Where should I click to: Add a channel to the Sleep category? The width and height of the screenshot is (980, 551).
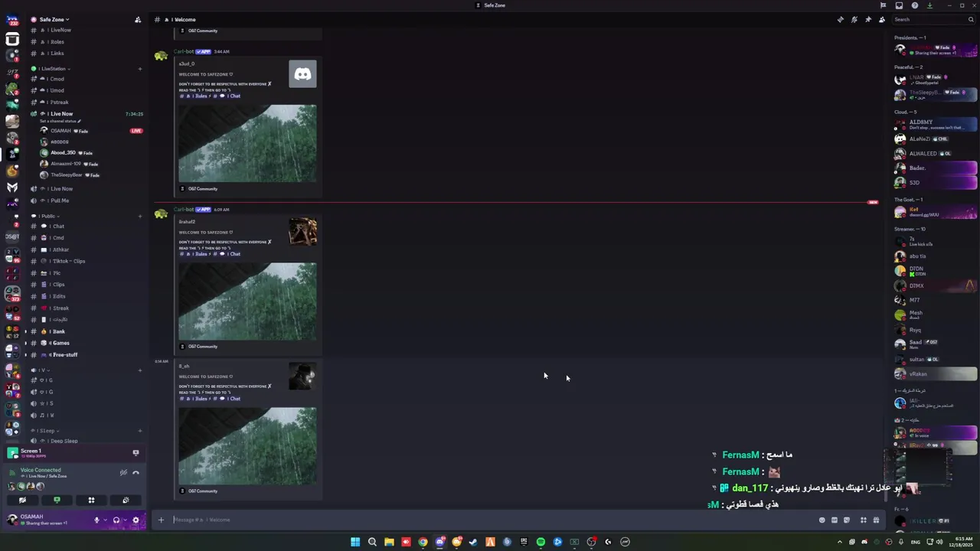pyautogui.click(x=139, y=431)
